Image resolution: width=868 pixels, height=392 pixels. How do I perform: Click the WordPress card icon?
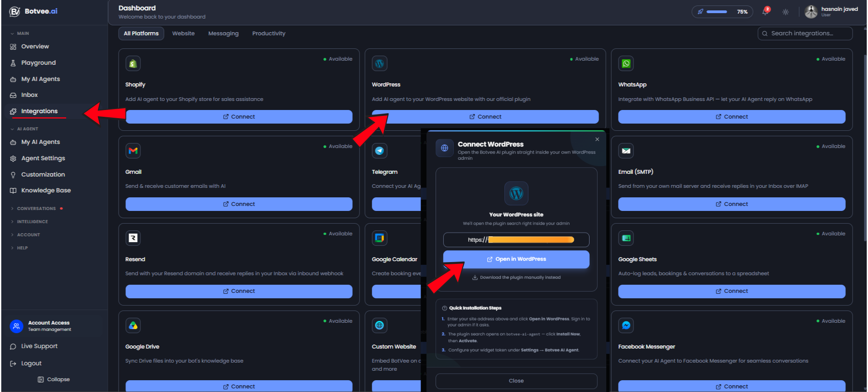379,64
